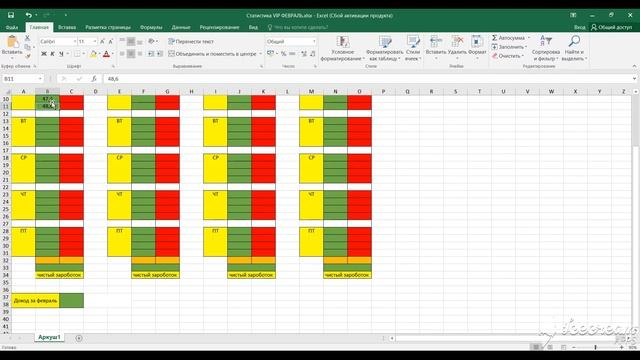Select the Аркуш1 sheet tab

[x=49, y=337]
